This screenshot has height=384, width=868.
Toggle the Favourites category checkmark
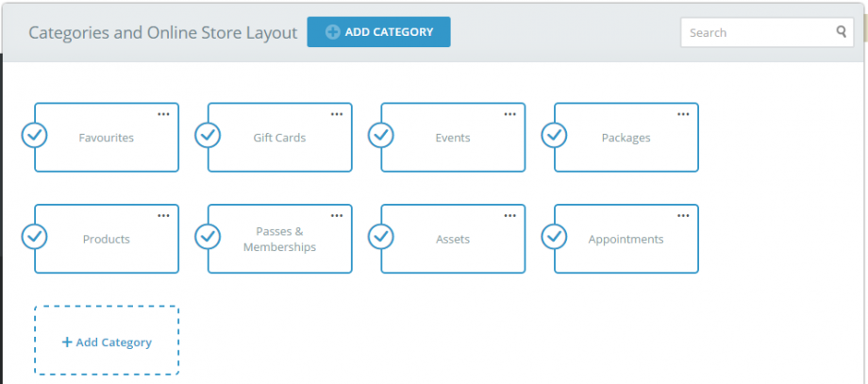(34, 135)
